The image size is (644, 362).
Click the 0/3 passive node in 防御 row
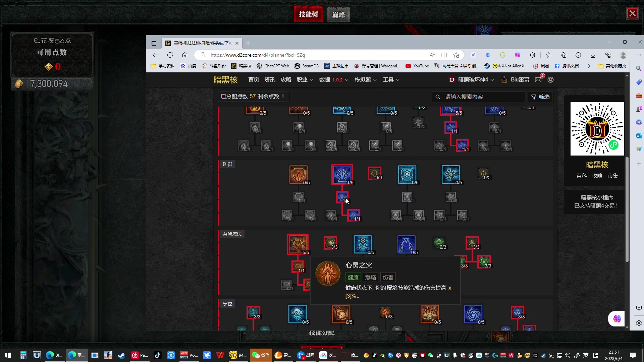tap(483, 173)
